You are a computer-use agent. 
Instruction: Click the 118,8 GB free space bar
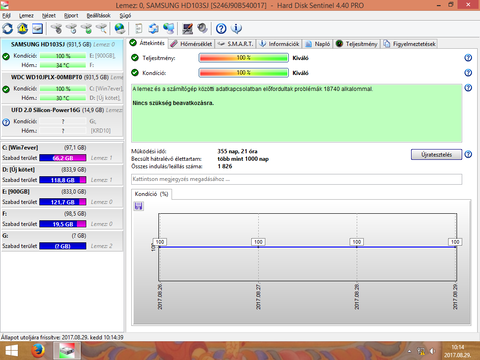click(x=63, y=180)
